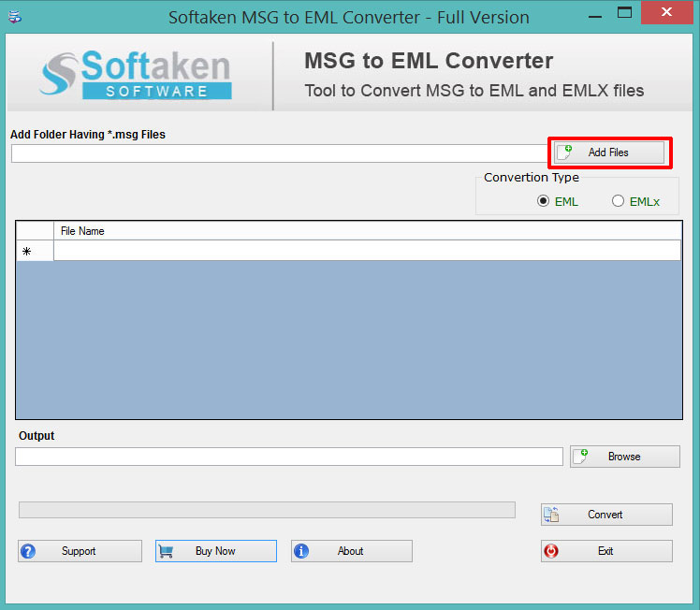Click the Output path field
Viewport: 700px width, 610px height.
point(289,457)
